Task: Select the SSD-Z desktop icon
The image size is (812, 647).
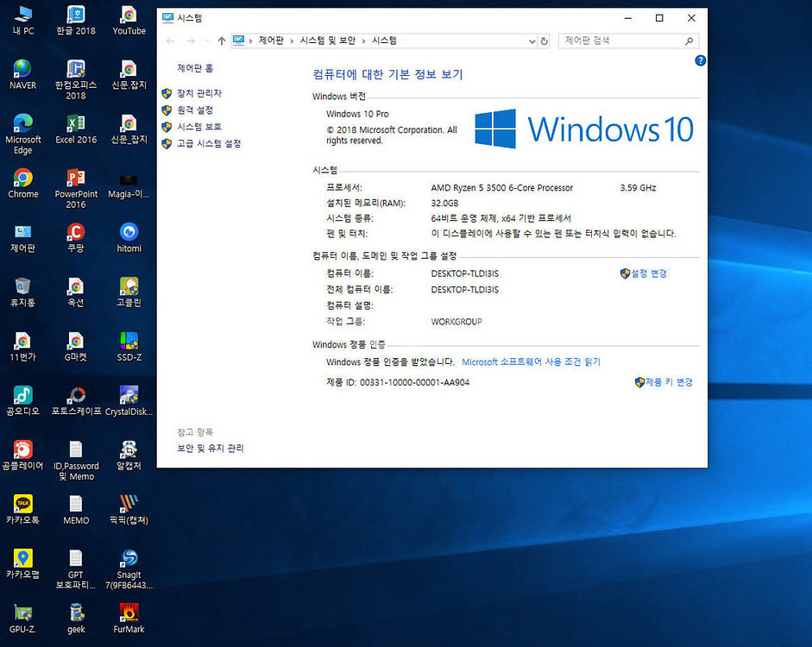Action: pos(129,347)
